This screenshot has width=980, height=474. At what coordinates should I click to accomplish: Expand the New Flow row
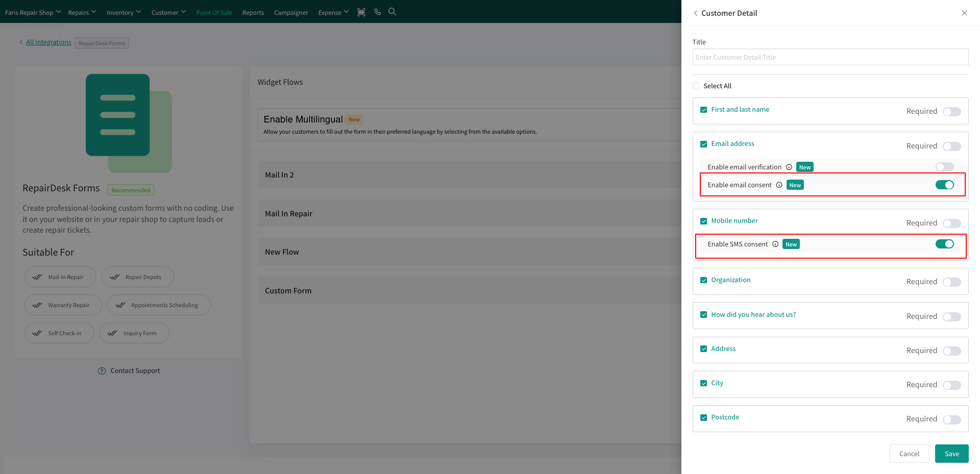coord(470,252)
